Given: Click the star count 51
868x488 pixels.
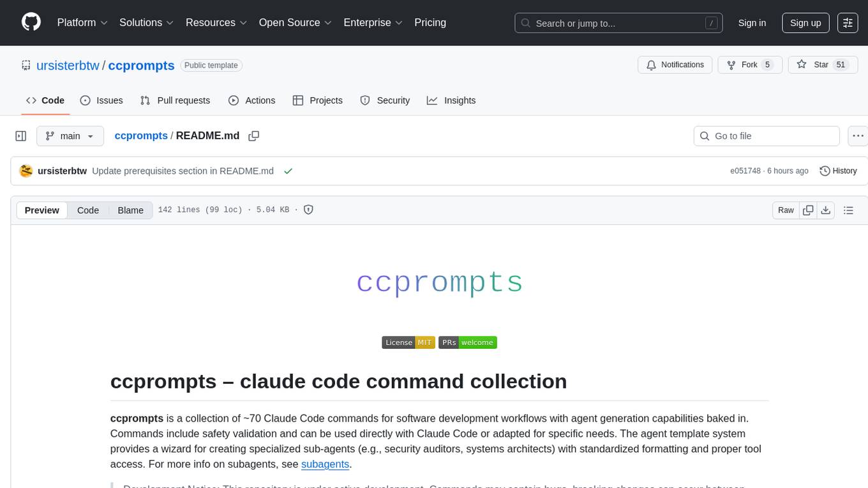Looking at the screenshot, I should pos(841,65).
